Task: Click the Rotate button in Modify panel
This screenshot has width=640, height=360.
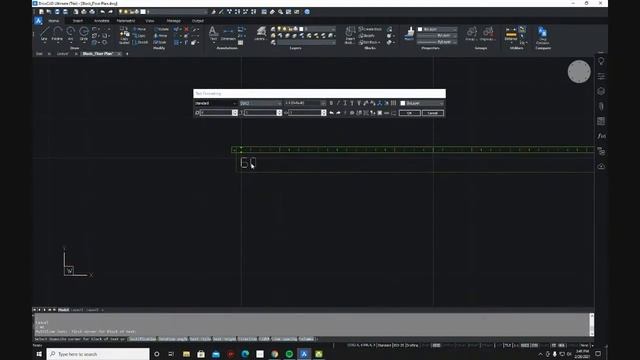Action: point(162,29)
